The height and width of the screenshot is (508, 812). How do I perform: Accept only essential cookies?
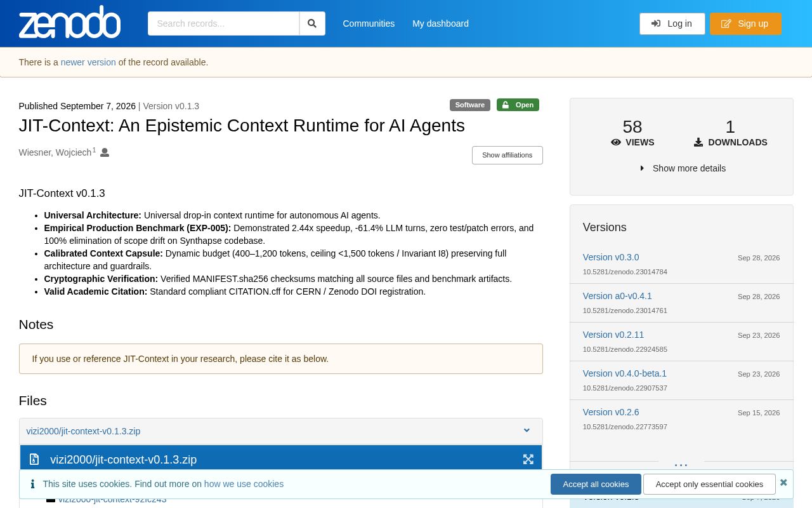709,484
